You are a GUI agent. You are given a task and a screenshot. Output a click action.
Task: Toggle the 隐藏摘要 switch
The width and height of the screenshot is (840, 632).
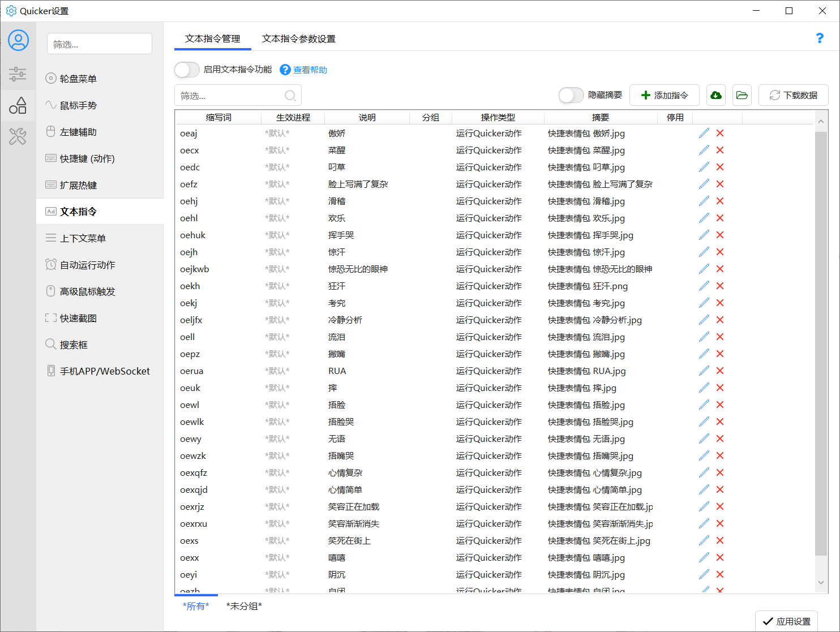pos(571,95)
